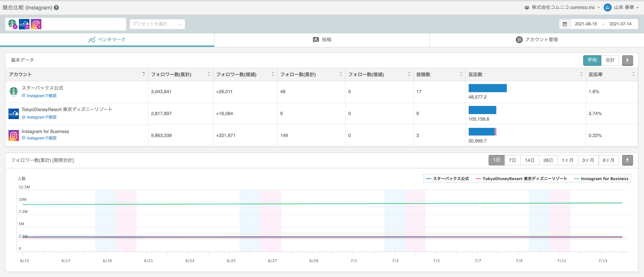Open Instagramで確認 link for Instagram for Business
The height and width of the screenshot is (277, 644).
(39, 138)
